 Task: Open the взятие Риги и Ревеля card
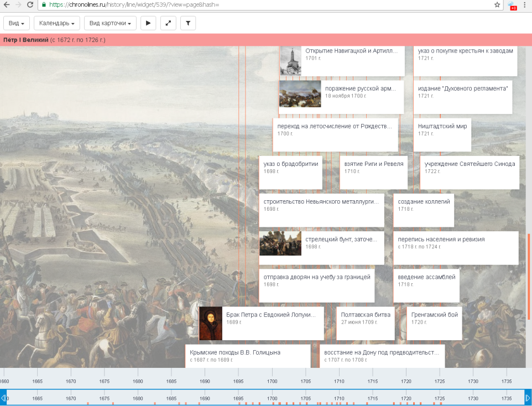click(x=373, y=172)
